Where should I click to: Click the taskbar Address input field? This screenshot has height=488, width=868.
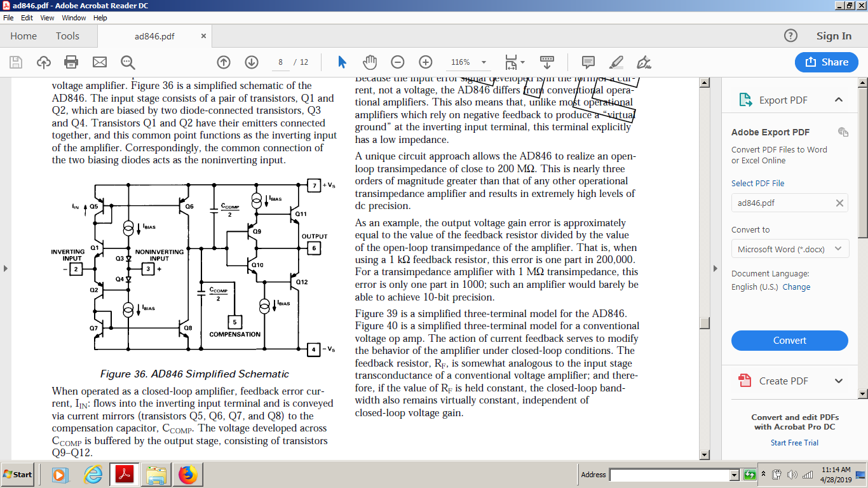tap(670, 475)
